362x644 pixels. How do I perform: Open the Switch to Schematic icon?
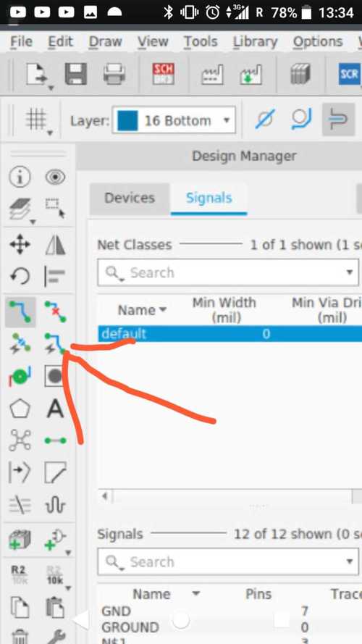164,73
